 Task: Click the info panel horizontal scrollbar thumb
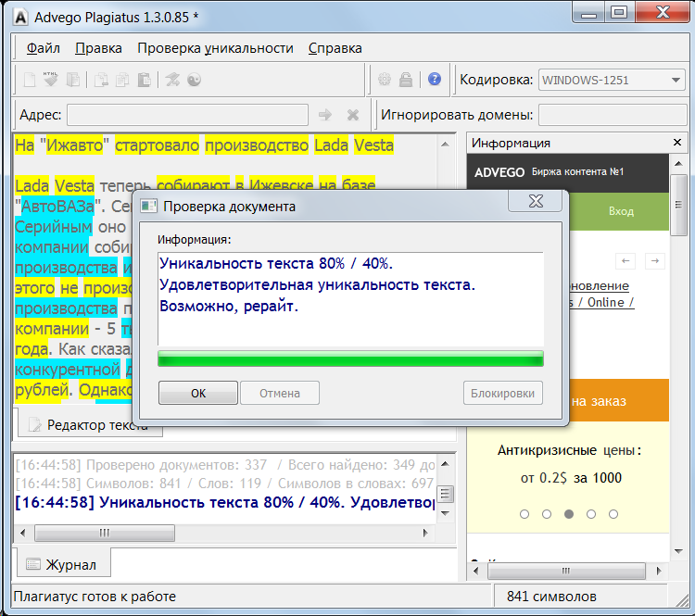(x=566, y=571)
